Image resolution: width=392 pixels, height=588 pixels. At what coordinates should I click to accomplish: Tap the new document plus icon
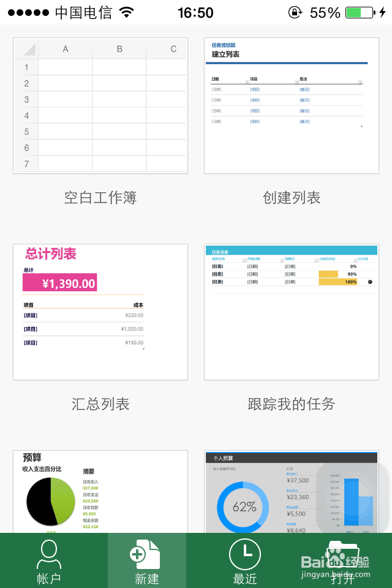(145, 554)
